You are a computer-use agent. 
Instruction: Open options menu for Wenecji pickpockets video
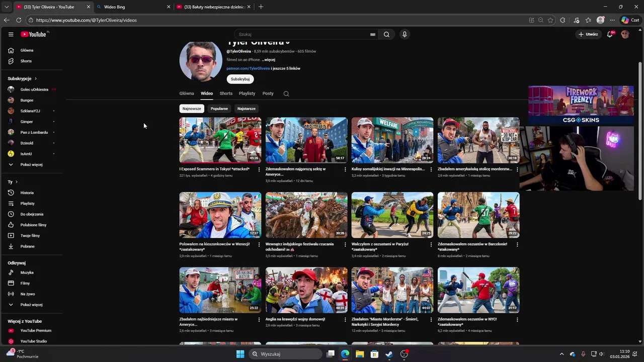pyautogui.click(x=259, y=244)
